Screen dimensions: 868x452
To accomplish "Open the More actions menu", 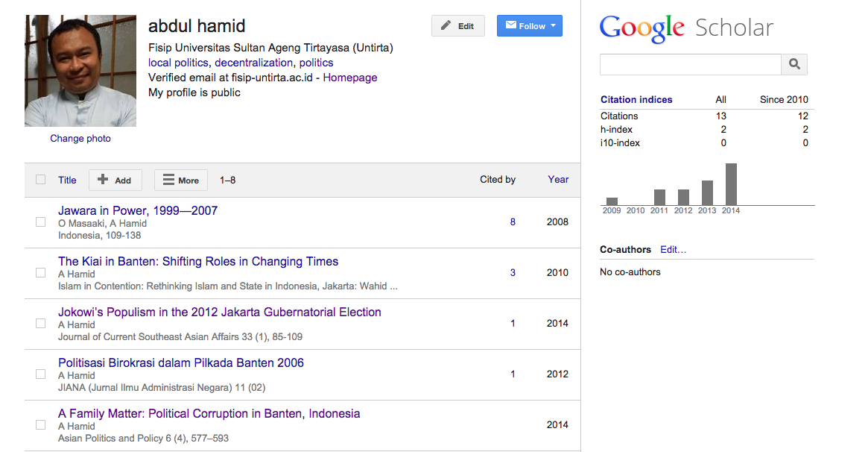I will (180, 181).
